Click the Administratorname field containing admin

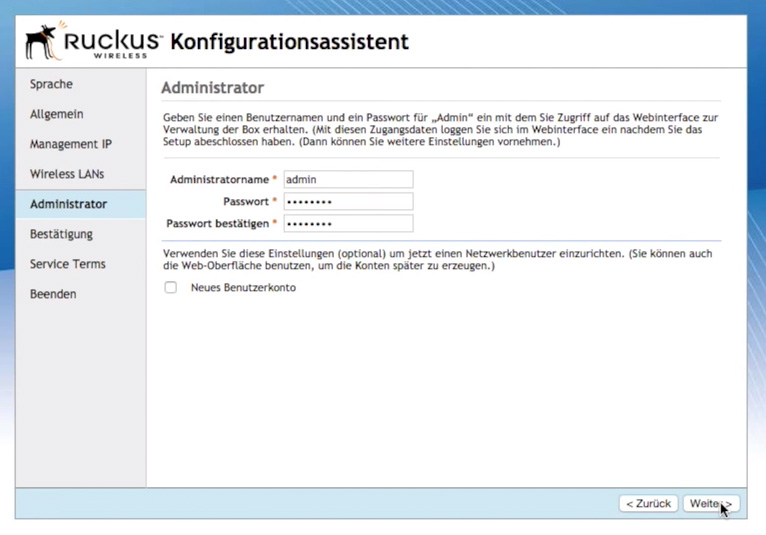[x=347, y=180]
